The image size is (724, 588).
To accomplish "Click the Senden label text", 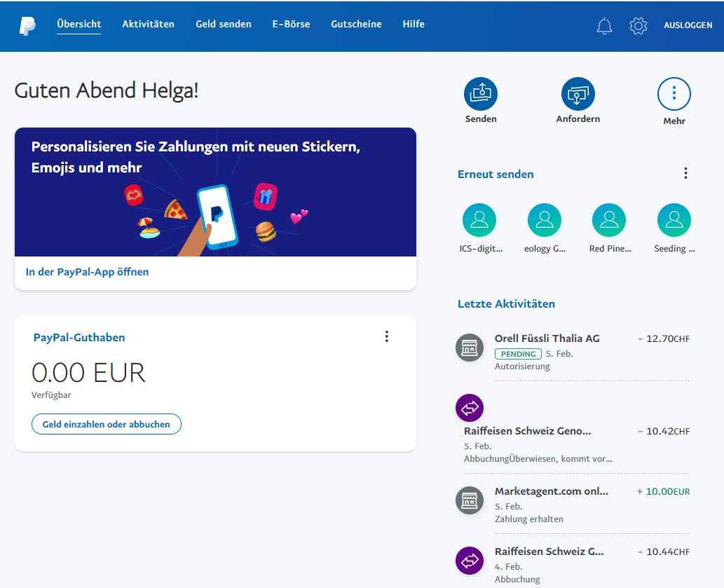I will (481, 119).
